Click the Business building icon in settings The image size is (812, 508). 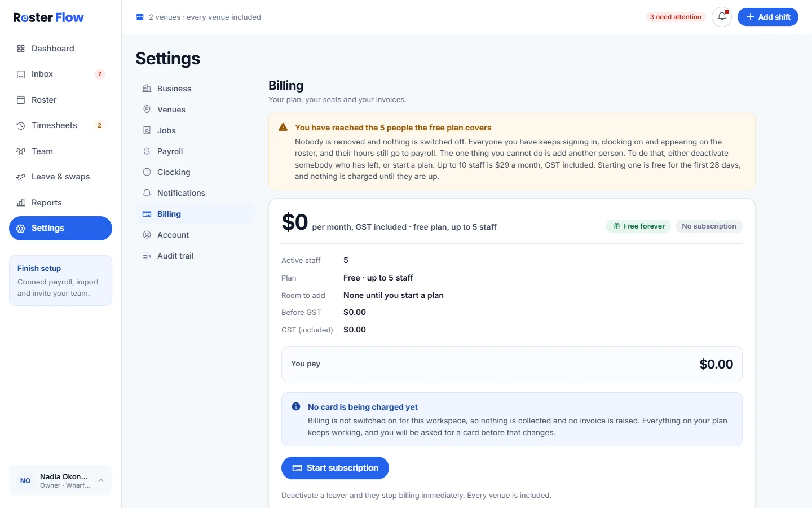pyautogui.click(x=147, y=89)
